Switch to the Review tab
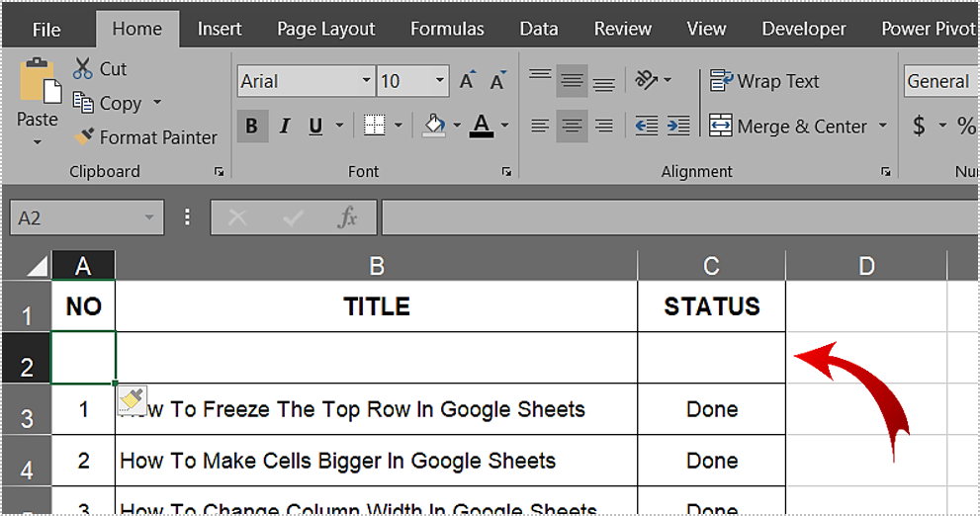This screenshot has height=516, width=980. click(x=622, y=29)
